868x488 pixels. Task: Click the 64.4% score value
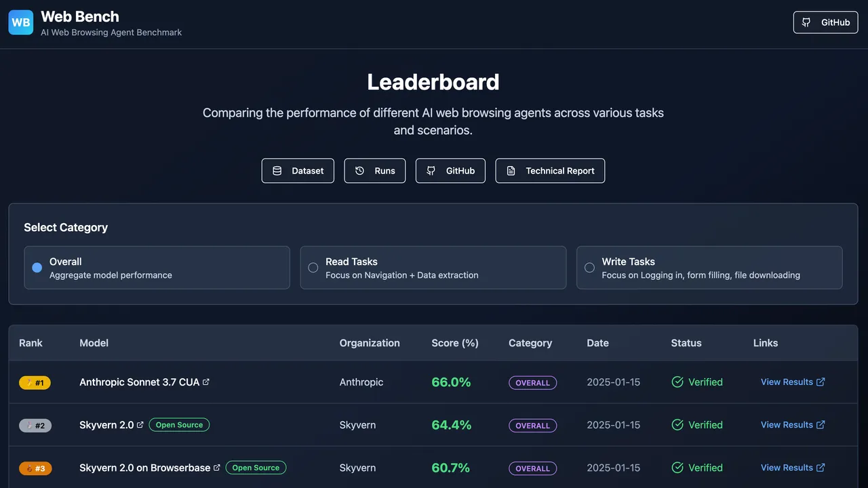pyautogui.click(x=451, y=425)
